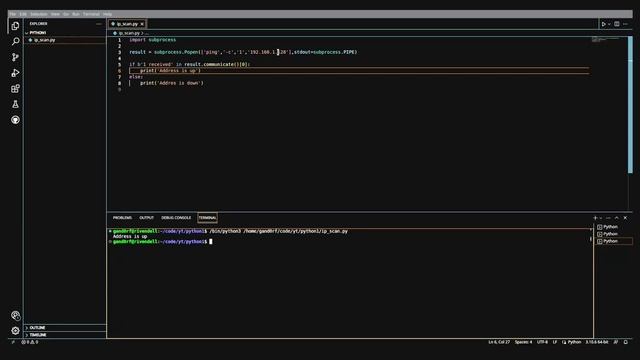Click the remote window status icon
640x360 pixels.
pyautogui.click(x=13, y=342)
